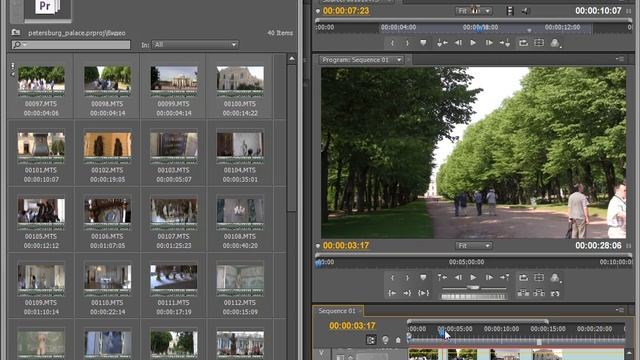Go to Out point in Source monitor
Image resolution: width=640 pixels, height=360 pixels.
coord(505,43)
